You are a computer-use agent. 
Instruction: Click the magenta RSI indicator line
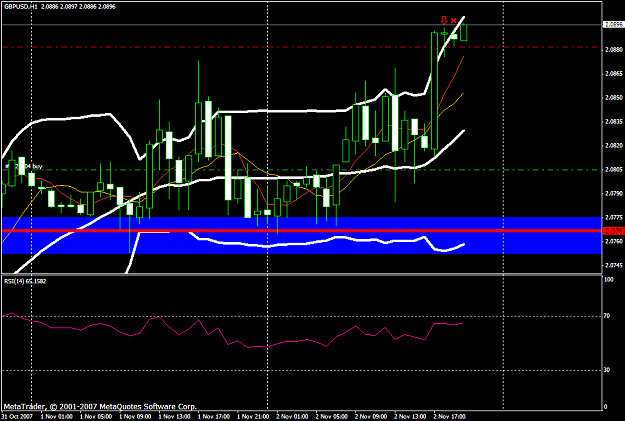[233, 330]
